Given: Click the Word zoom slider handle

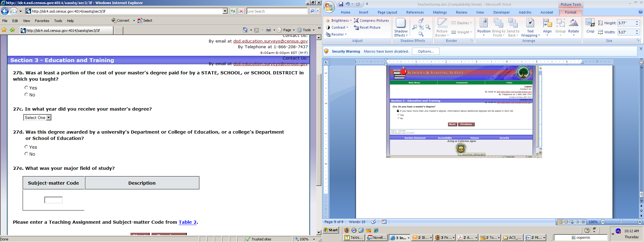Looking at the screenshot, I should pyautogui.click(x=621, y=222).
